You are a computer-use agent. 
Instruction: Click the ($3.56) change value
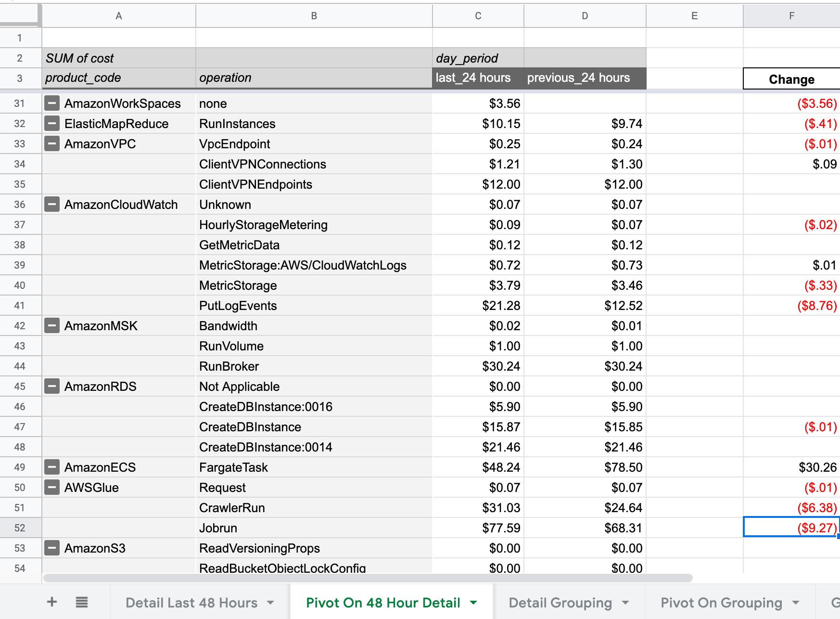pos(792,103)
